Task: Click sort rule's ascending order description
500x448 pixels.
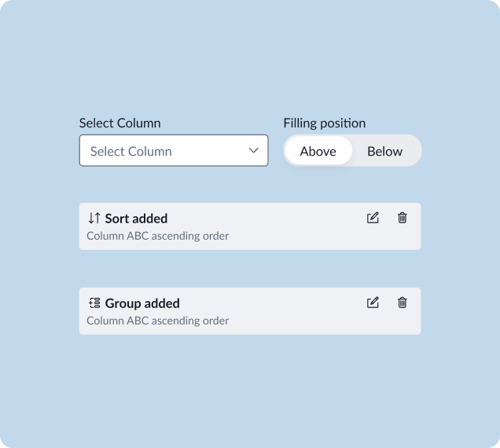Action: click(157, 236)
